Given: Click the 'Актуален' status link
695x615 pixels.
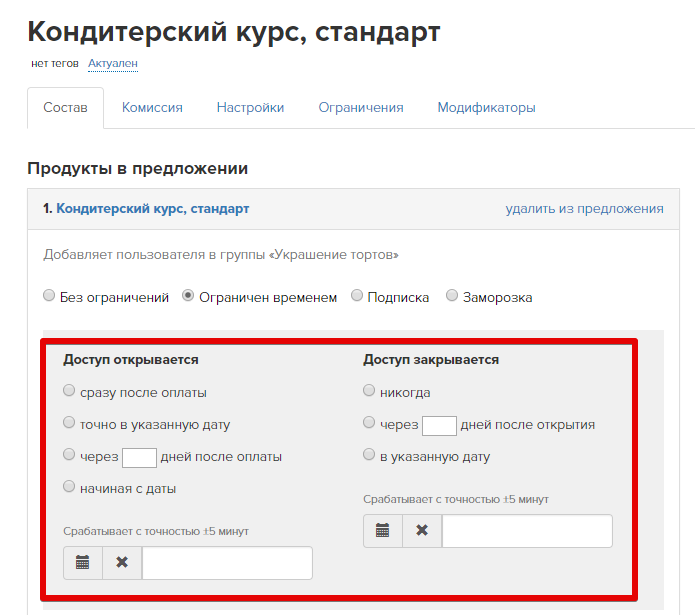Looking at the screenshot, I should point(113,64).
